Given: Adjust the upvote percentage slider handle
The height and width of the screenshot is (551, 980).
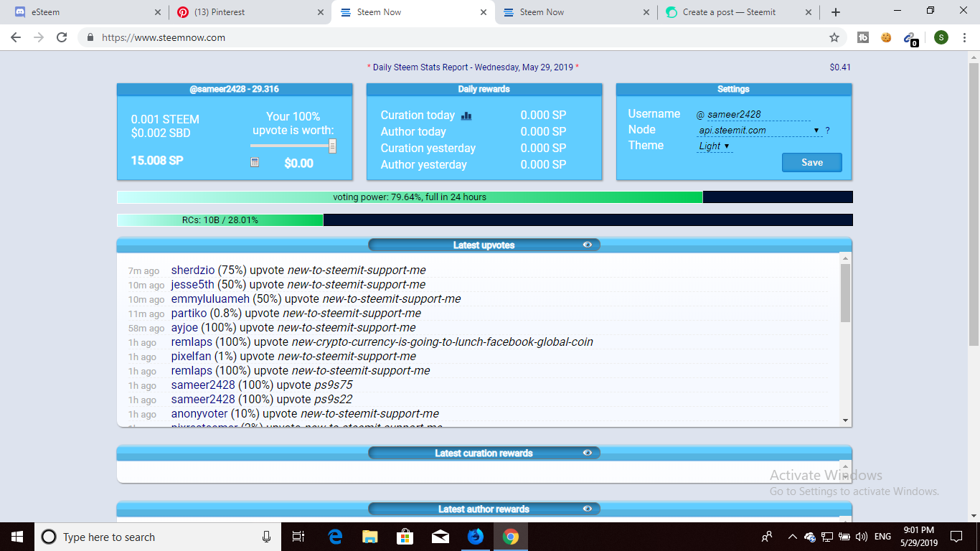Looking at the screenshot, I should pyautogui.click(x=332, y=146).
